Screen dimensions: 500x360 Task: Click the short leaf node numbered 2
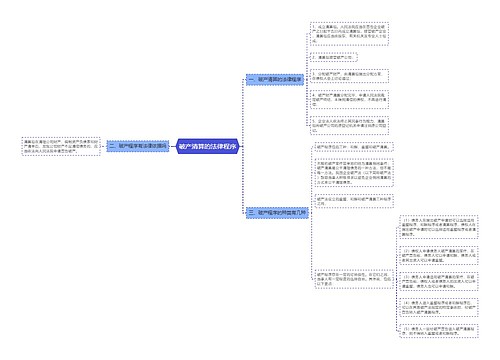pos(333,57)
